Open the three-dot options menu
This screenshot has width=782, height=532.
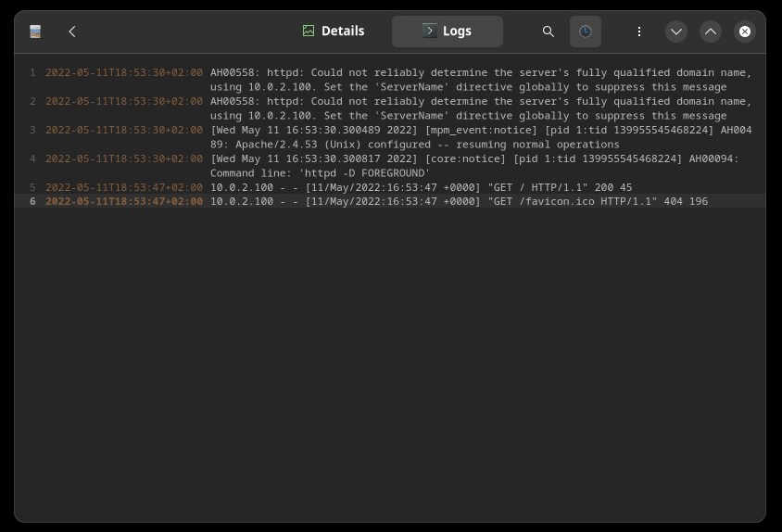pos(639,32)
